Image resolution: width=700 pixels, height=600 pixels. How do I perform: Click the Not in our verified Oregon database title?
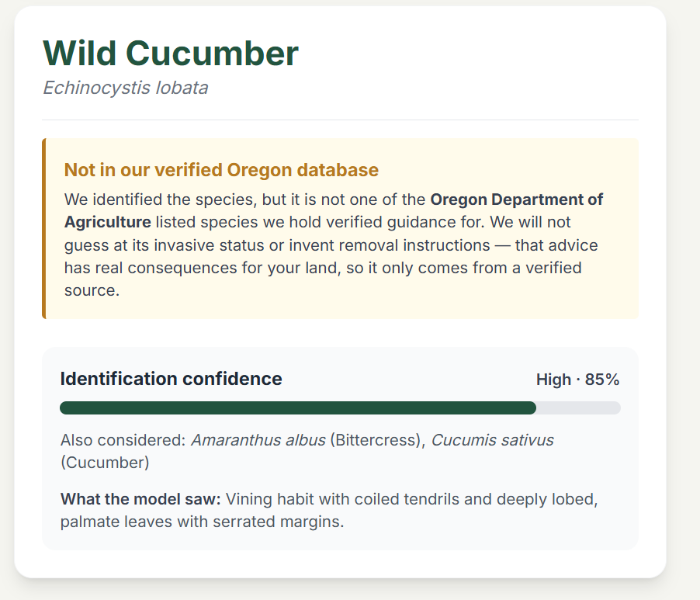(221, 170)
